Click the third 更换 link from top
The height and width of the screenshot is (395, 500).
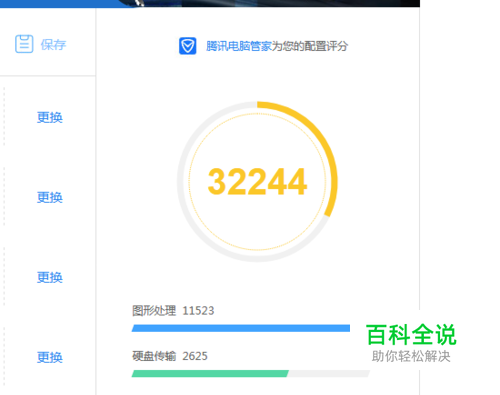[x=50, y=277]
